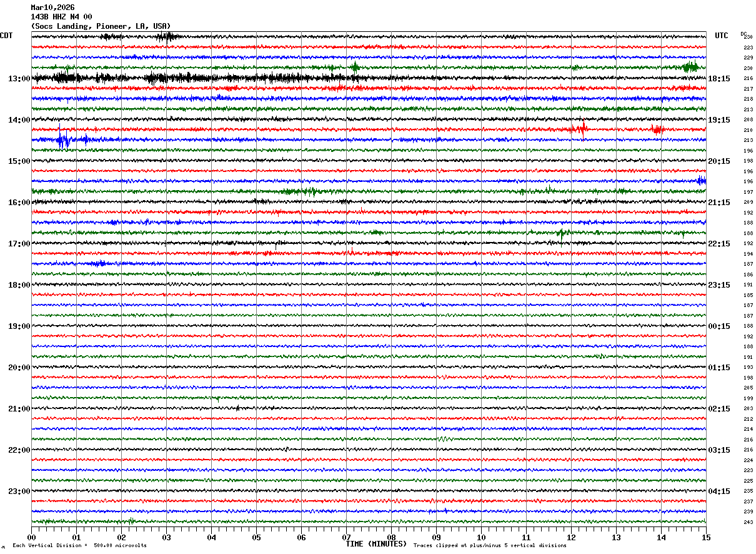Click the DC offset value '186'
756x554 pixels.
point(748,274)
